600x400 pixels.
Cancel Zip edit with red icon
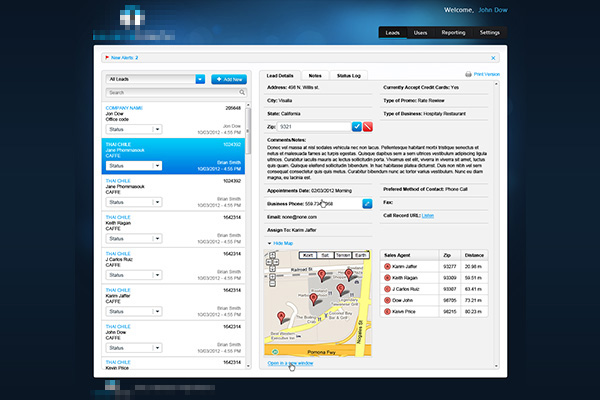[x=368, y=127]
